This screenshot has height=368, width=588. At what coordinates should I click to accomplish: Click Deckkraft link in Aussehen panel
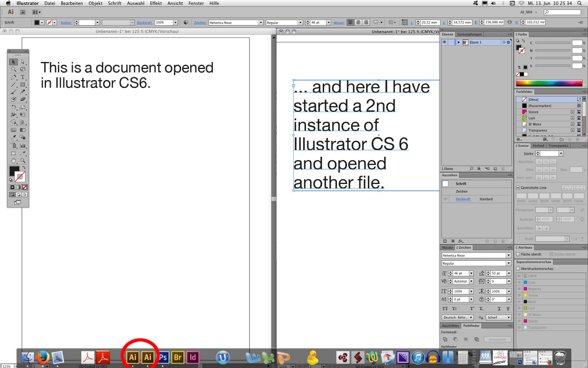[463, 199]
